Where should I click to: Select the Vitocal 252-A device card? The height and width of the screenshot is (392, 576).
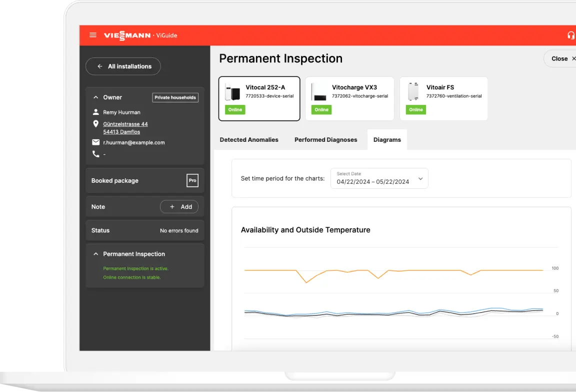point(259,98)
